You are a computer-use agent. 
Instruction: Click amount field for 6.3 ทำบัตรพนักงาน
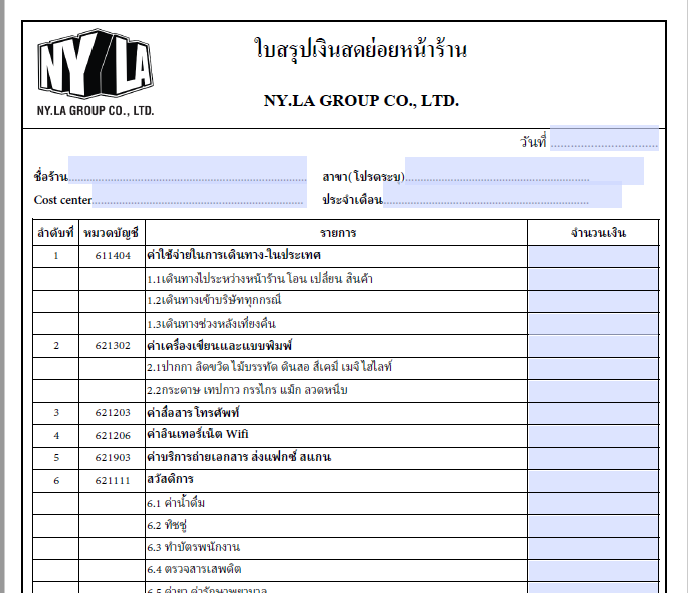(x=593, y=548)
